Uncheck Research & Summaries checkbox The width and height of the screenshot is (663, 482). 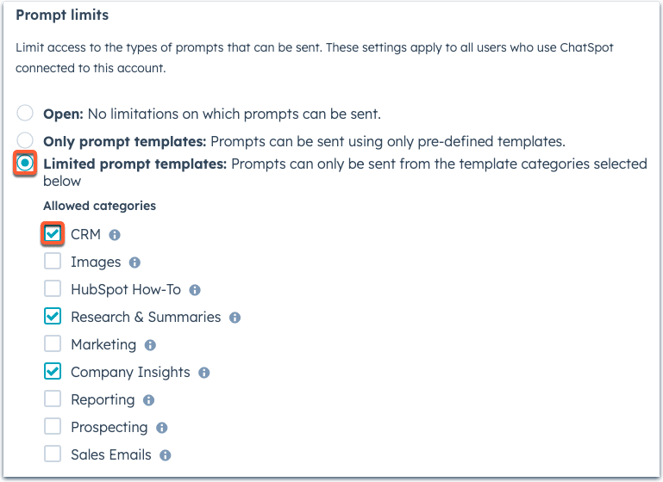(x=52, y=316)
